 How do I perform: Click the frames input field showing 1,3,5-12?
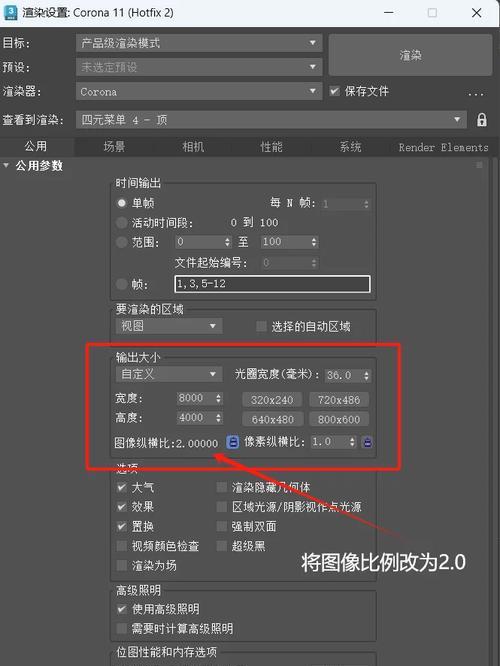(x=272, y=284)
